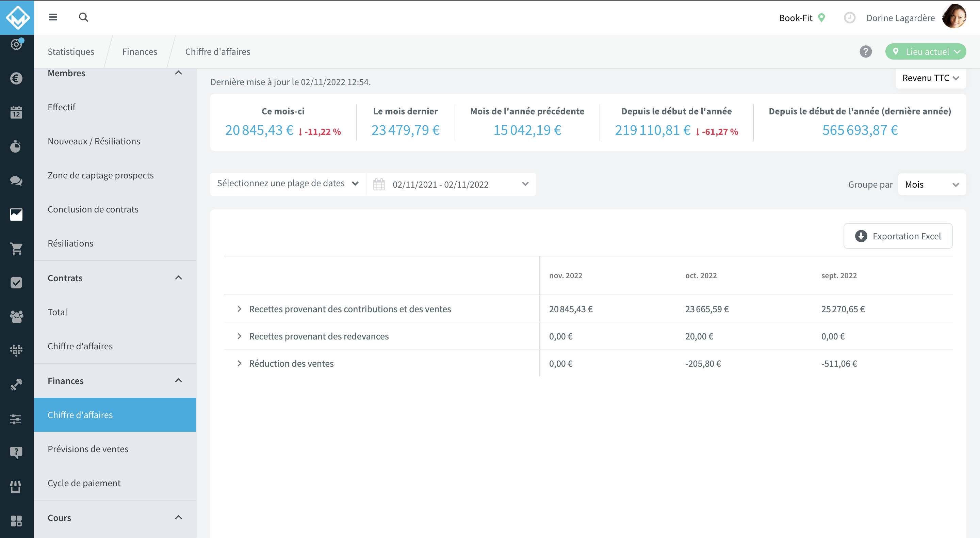980x538 pixels.
Task: Open the hamburger menu icon
Action: click(53, 17)
